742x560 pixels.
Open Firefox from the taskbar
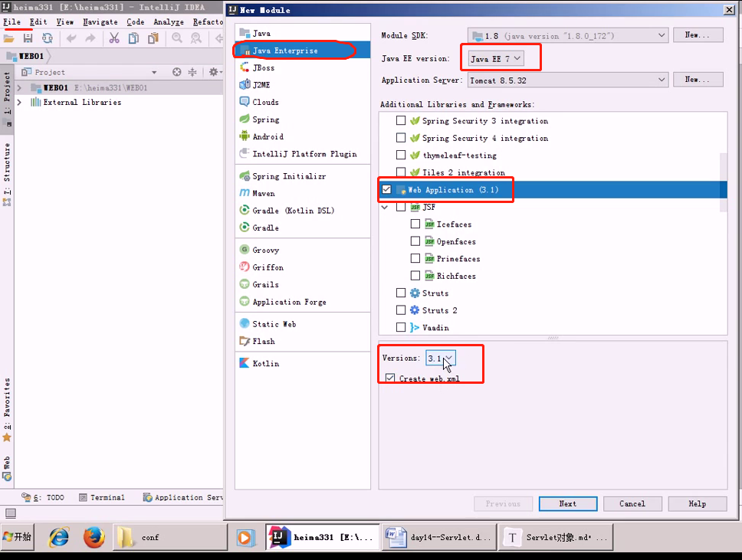pyautogui.click(x=94, y=537)
